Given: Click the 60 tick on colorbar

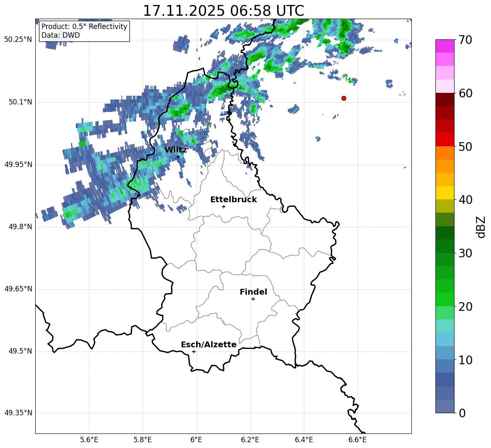Looking at the screenshot, I should (465, 93).
